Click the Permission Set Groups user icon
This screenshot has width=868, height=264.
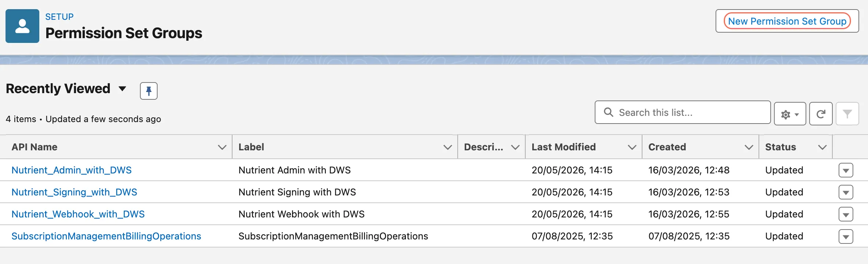(22, 26)
